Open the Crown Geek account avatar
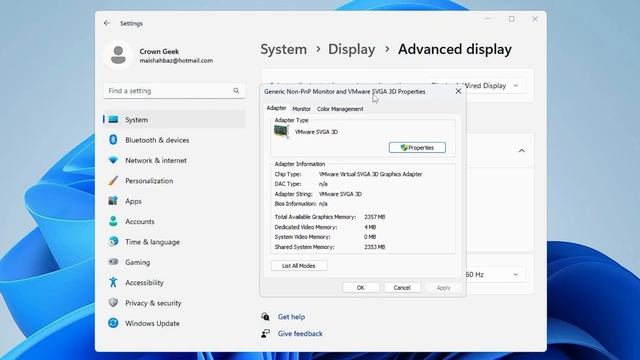This screenshot has width=640, height=360. [x=118, y=55]
